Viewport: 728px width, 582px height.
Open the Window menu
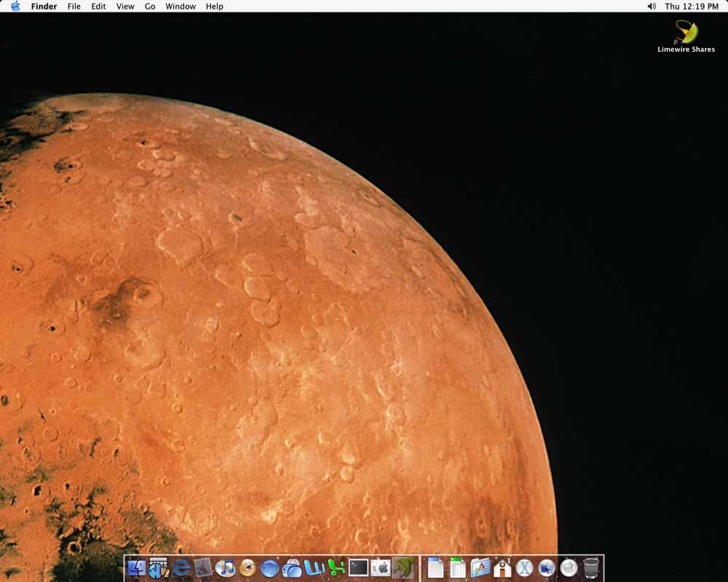(x=181, y=7)
